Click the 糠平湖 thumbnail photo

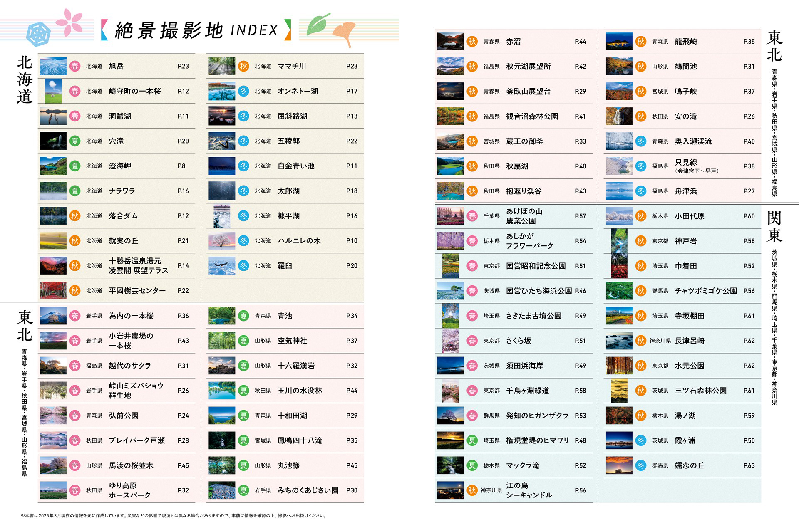(221, 216)
